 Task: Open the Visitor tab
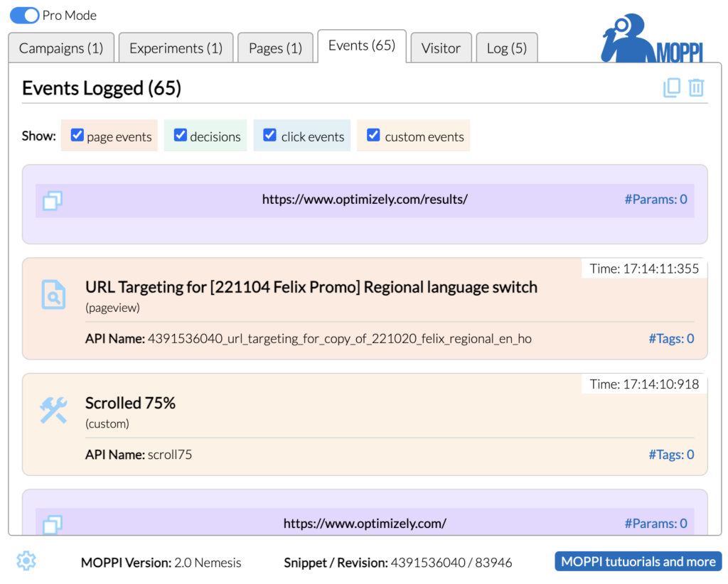[441, 48]
